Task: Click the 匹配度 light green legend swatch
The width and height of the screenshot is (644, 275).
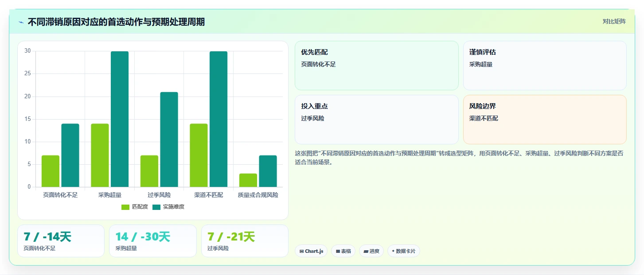Action: click(x=126, y=207)
